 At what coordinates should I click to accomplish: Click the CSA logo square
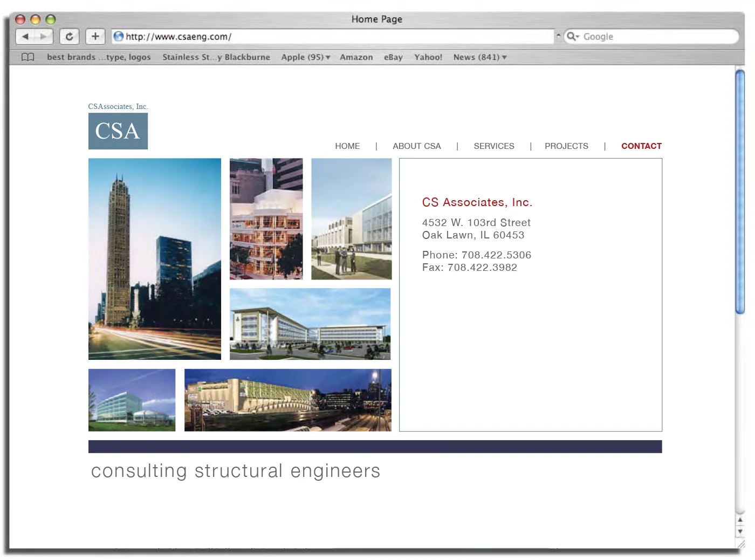point(118,131)
